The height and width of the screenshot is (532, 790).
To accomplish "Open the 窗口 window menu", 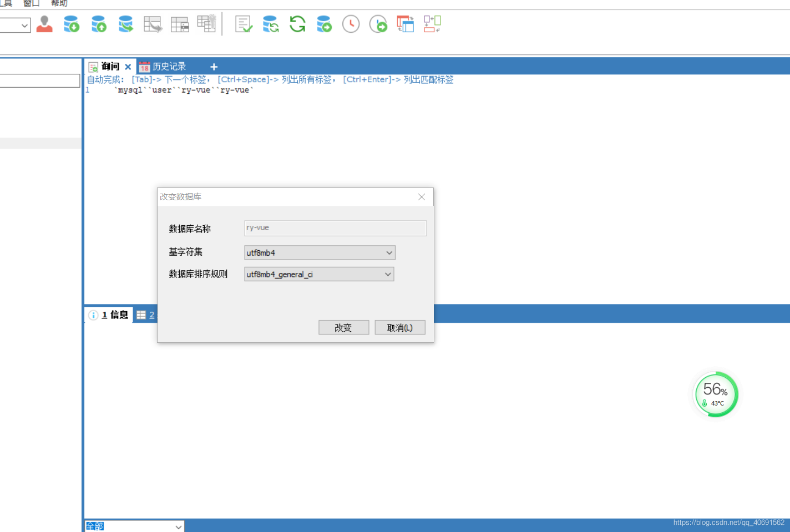I will (x=31, y=3).
